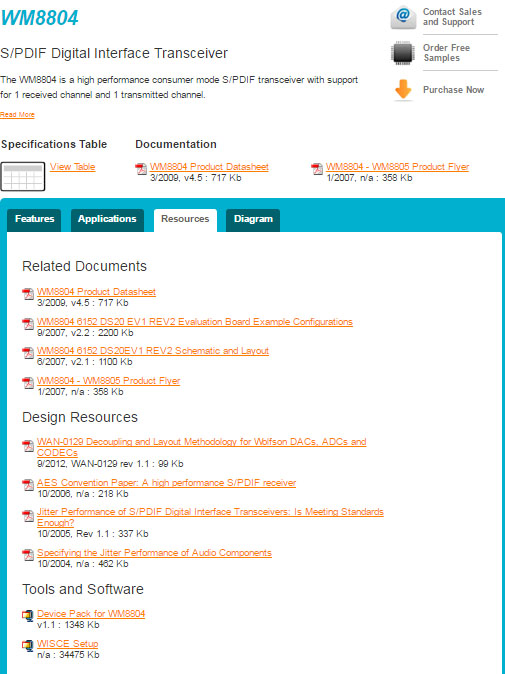Click PDF icon for Related Documents Product Flyer
The height and width of the screenshot is (674, 505).
pos(28,383)
